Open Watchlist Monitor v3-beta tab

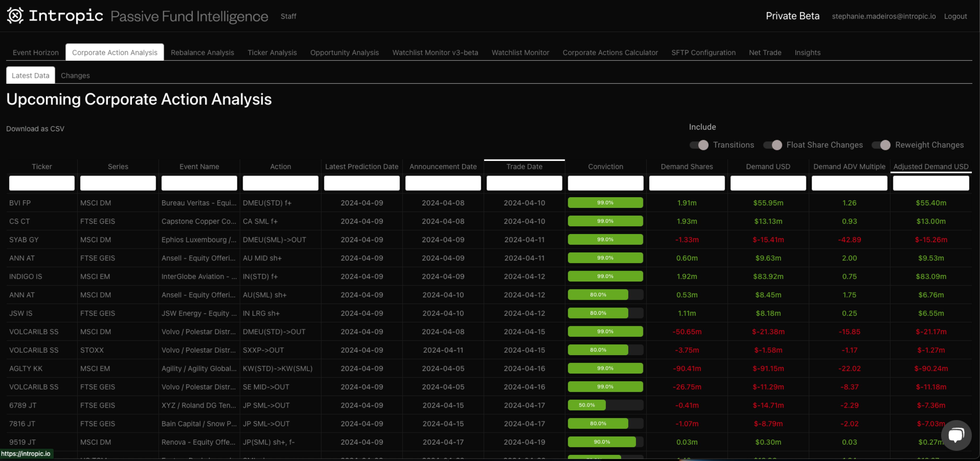pos(435,52)
